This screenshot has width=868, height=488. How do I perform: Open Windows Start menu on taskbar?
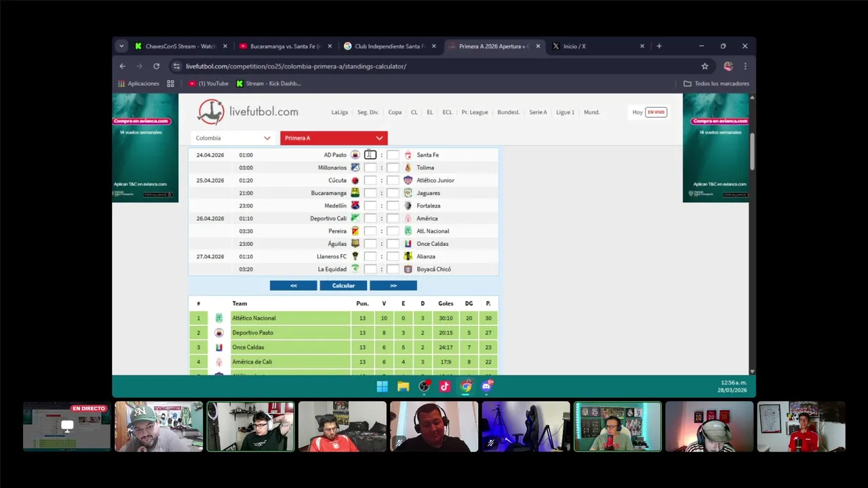[x=382, y=386]
